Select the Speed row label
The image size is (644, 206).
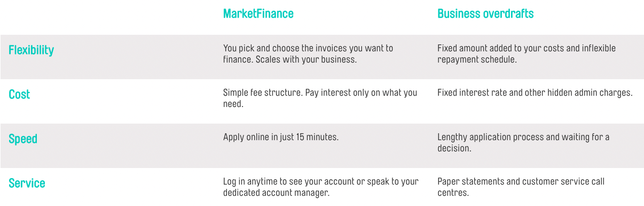[23, 139]
